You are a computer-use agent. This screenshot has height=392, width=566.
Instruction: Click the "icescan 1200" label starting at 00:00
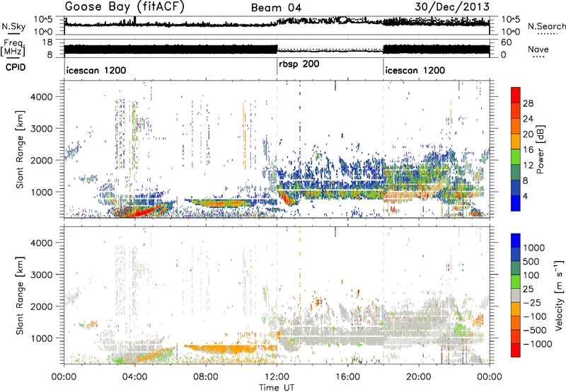click(x=96, y=70)
